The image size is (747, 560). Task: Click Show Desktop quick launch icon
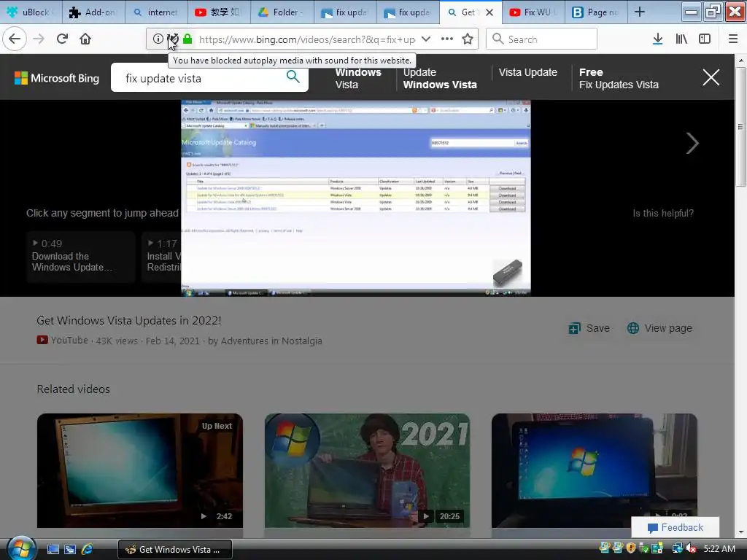click(x=53, y=550)
